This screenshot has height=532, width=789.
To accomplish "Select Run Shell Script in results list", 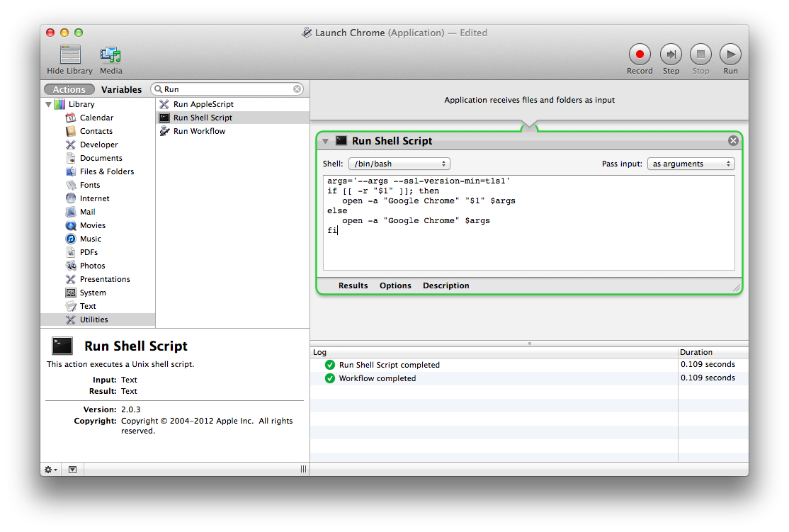I will pos(232,118).
